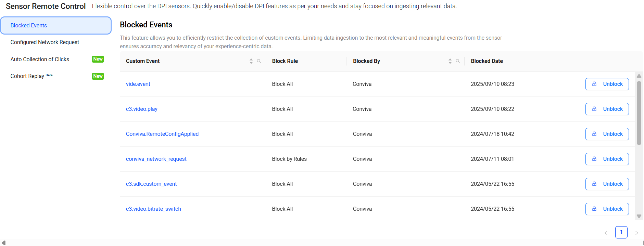This screenshot has width=644, height=246.
Task: Select page 1 in pagination
Action: pos(621,232)
